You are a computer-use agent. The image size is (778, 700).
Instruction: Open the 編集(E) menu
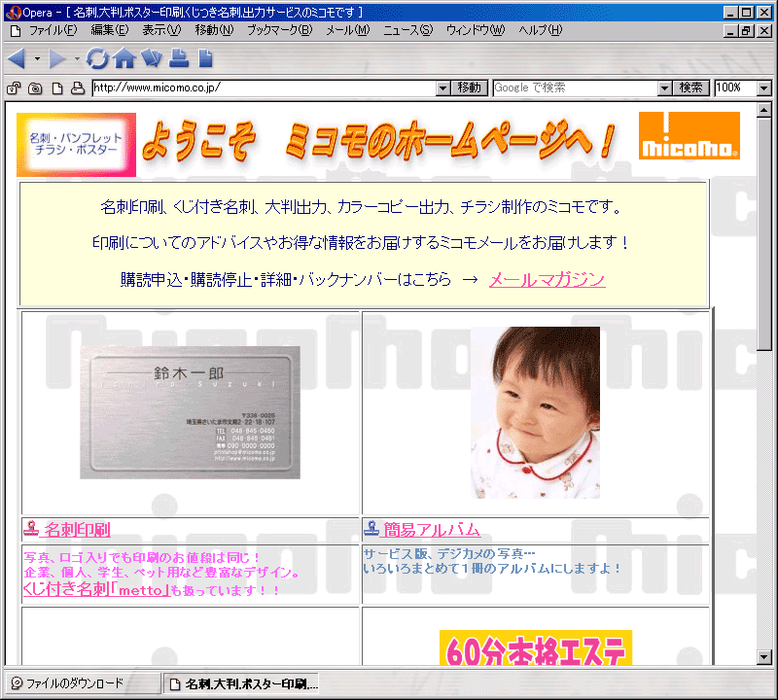[110, 31]
